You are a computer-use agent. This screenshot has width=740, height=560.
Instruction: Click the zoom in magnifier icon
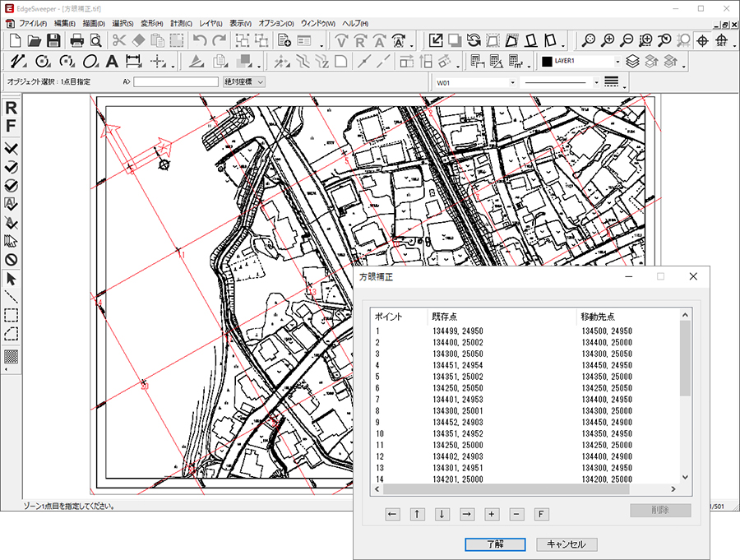tap(608, 40)
